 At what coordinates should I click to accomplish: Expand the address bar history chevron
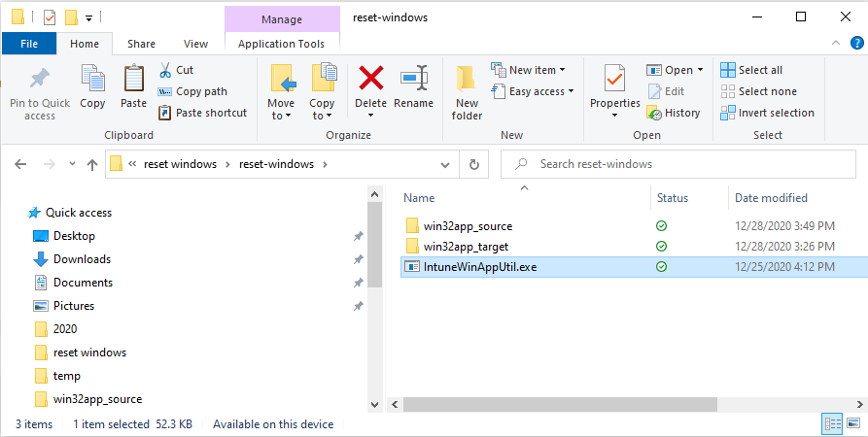click(x=445, y=164)
